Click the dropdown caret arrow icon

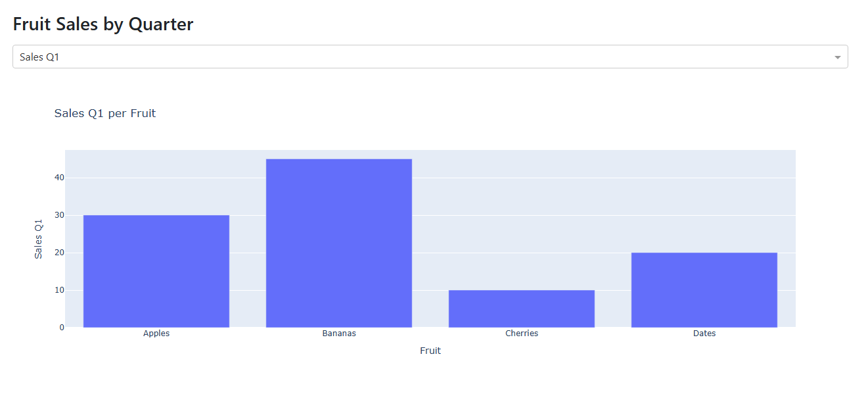point(838,57)
